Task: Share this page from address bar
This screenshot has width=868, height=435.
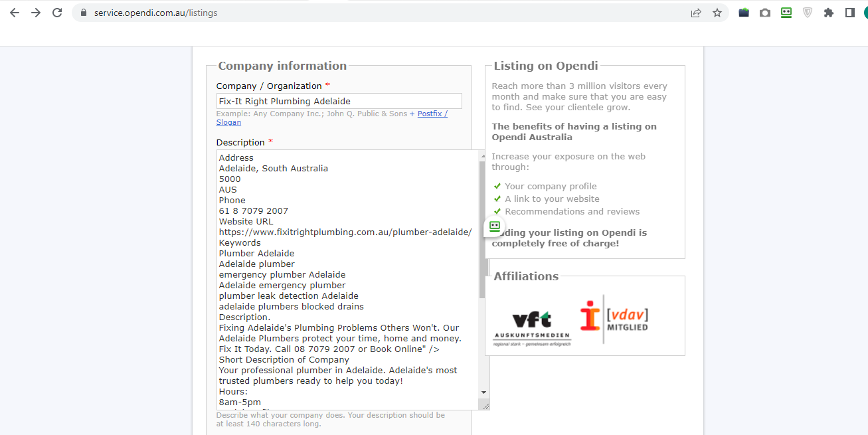Action: (696, 13)
